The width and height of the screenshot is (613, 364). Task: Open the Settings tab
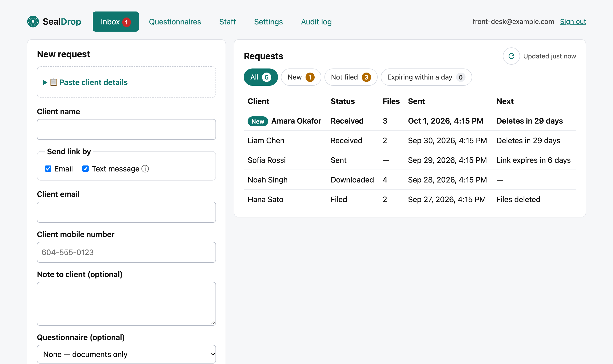268,22
